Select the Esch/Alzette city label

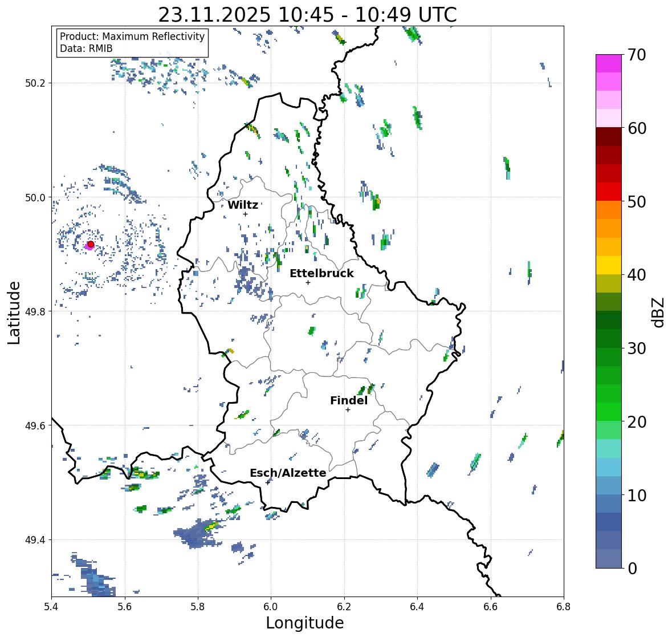(288, 473)
